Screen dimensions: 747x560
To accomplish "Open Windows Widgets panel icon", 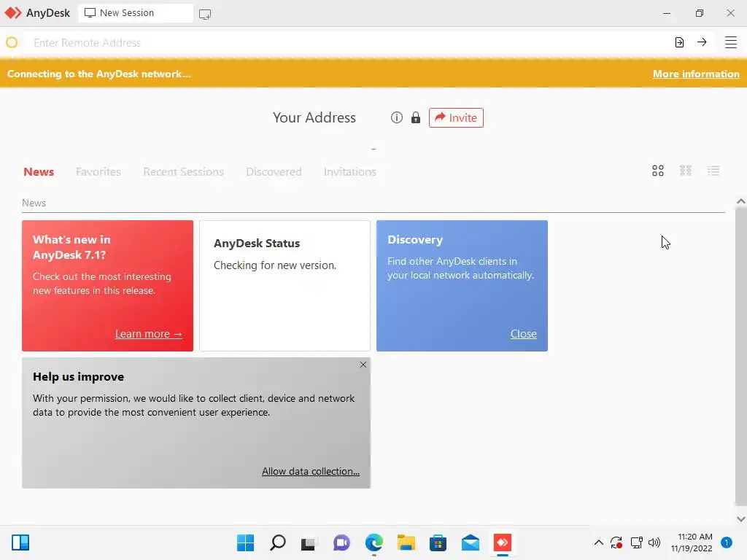I will tap(20, 542).
